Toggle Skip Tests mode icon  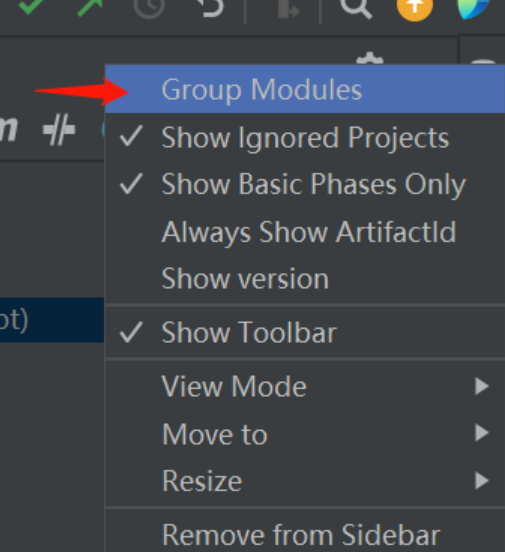click(59, 130)
